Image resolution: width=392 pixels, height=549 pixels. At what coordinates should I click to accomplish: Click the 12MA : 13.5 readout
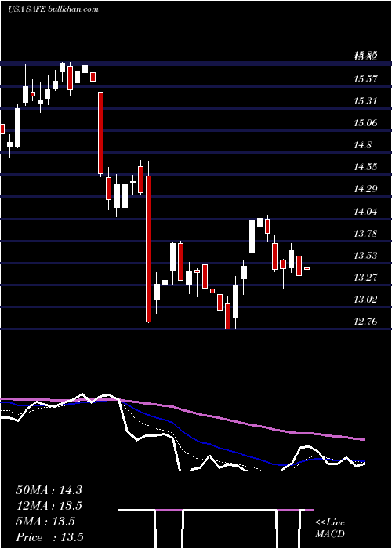click(49, 506)
